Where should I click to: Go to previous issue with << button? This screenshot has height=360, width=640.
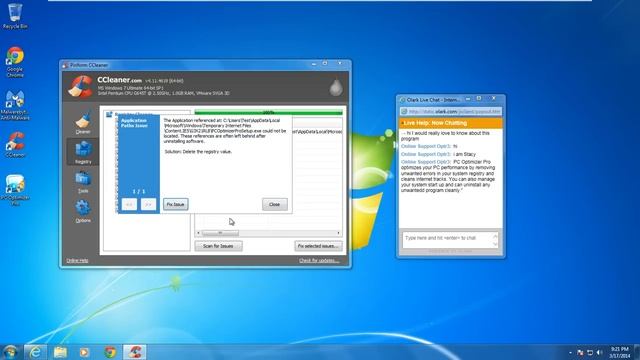pyautogui.click(x=129, y=204)
